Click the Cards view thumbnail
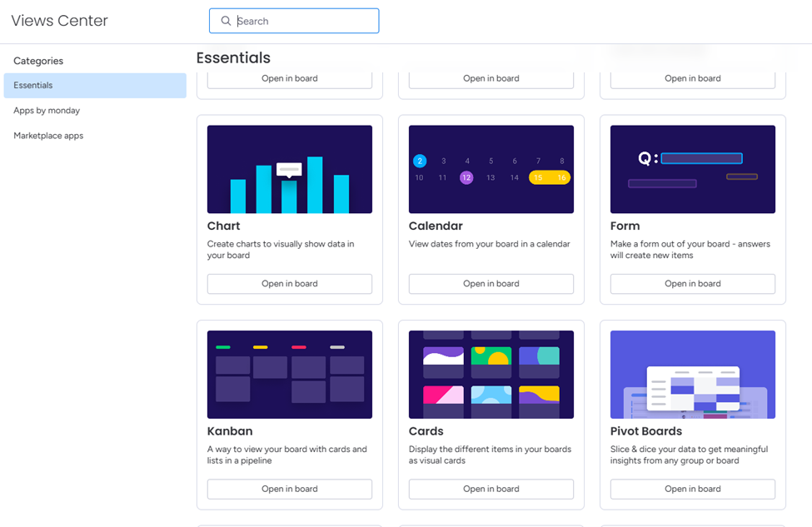Screen dimensions: 812x527 (491, 375)
